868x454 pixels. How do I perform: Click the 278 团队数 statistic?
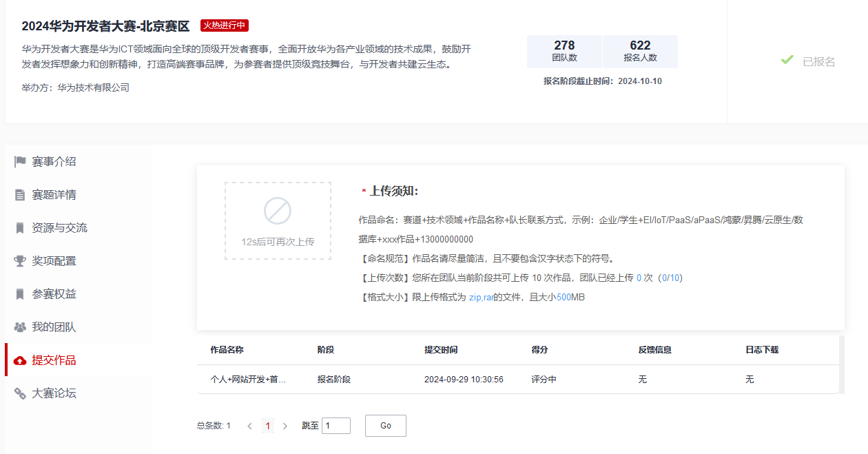point(564,52)
